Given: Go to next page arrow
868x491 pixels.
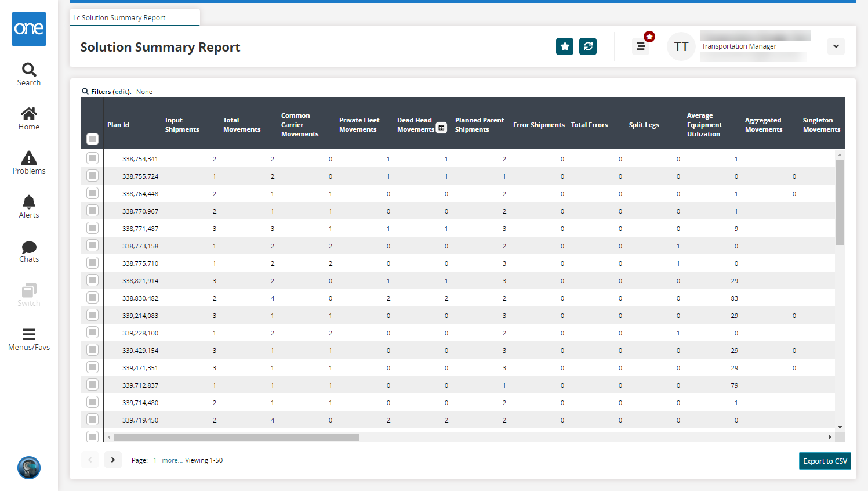Looking at the screenshot, I should (x=113, y=460).
